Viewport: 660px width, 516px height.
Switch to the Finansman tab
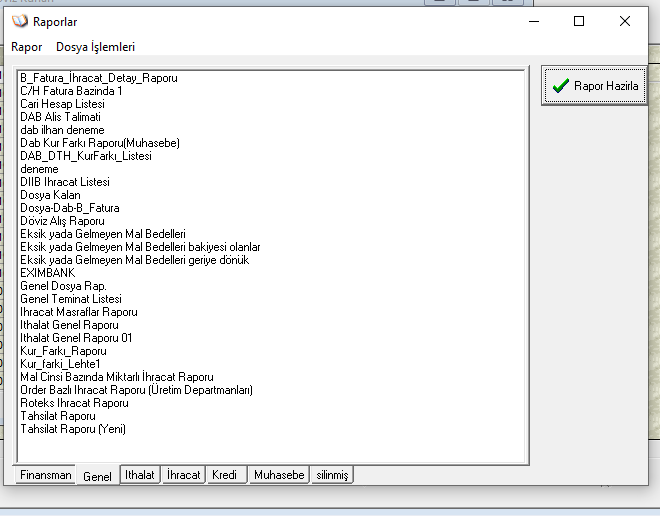coord(46,475)
